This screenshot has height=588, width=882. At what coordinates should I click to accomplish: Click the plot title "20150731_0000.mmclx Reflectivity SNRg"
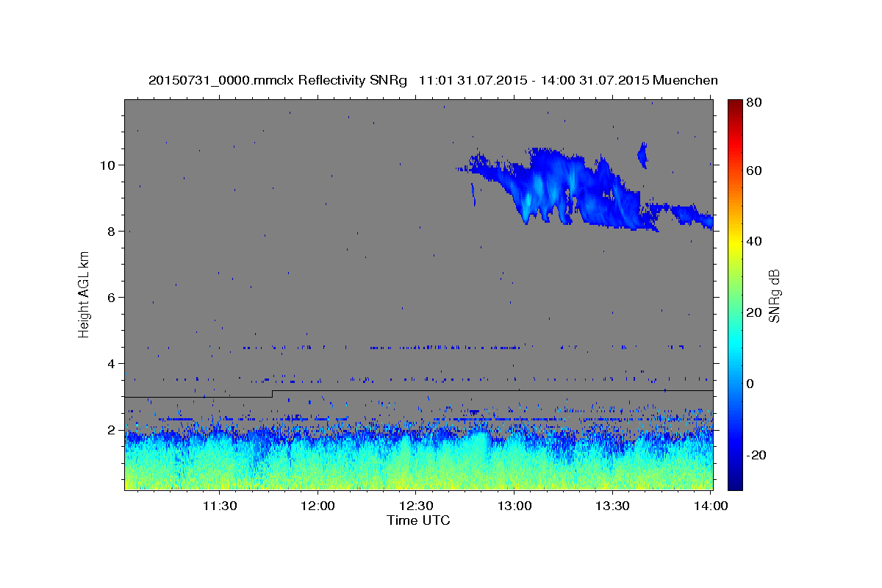277,80
